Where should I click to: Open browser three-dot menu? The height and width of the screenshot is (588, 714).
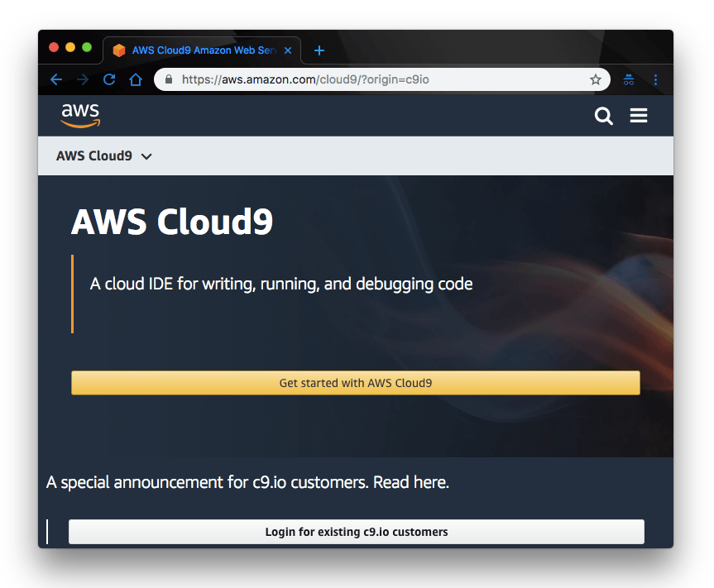(x=655, y=79)
